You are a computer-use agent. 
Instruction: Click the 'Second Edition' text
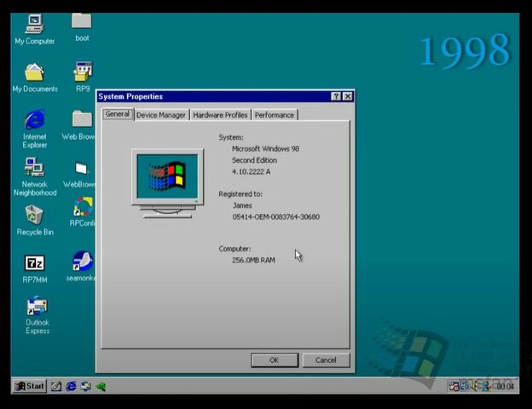[x=254, y=160]
